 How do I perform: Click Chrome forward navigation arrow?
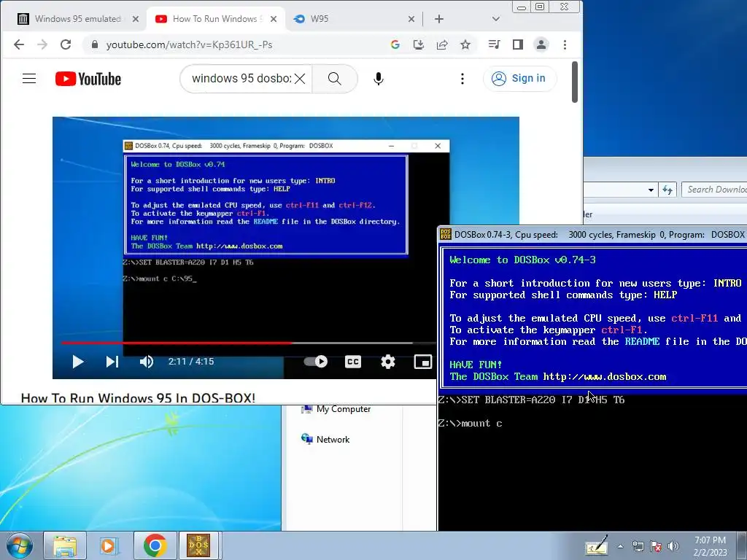click(42, 44)
